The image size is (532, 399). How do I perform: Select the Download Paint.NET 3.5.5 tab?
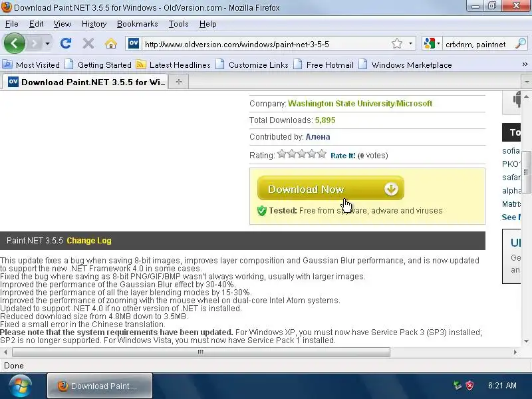click(x=86, y=82)
